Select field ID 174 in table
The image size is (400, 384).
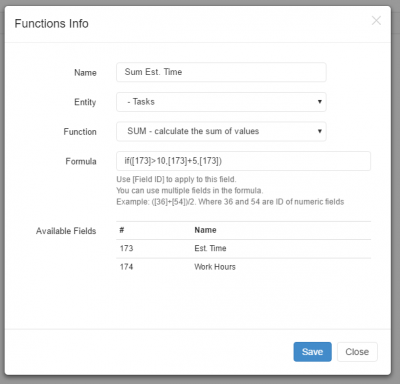coord(126,267)
